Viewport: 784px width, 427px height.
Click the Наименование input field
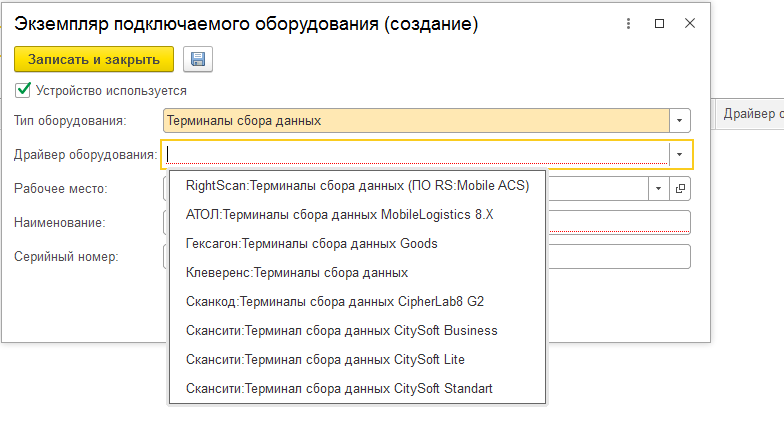(x=620, y=222)
